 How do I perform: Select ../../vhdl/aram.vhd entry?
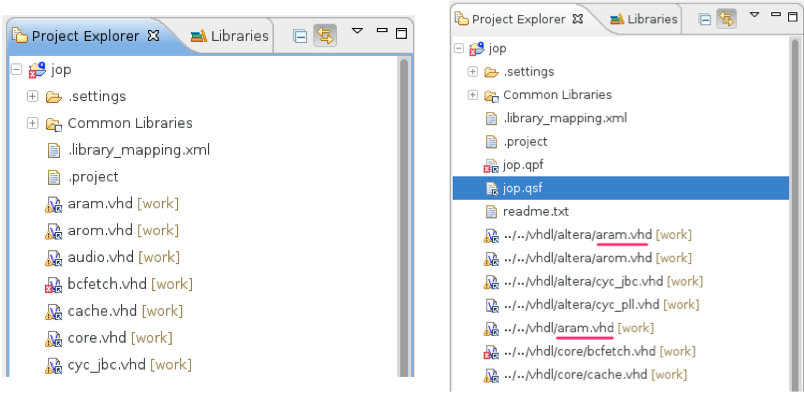coord(578,328)
